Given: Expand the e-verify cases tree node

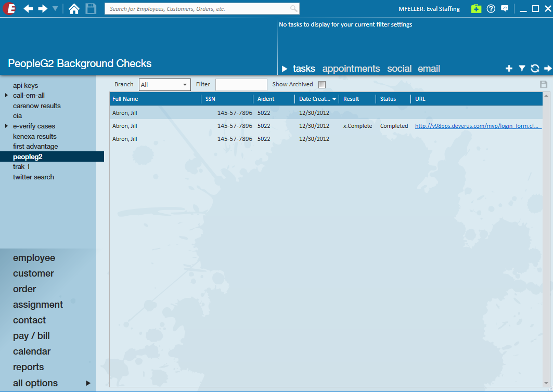Looking at the screenshot, I should (6, 126).
